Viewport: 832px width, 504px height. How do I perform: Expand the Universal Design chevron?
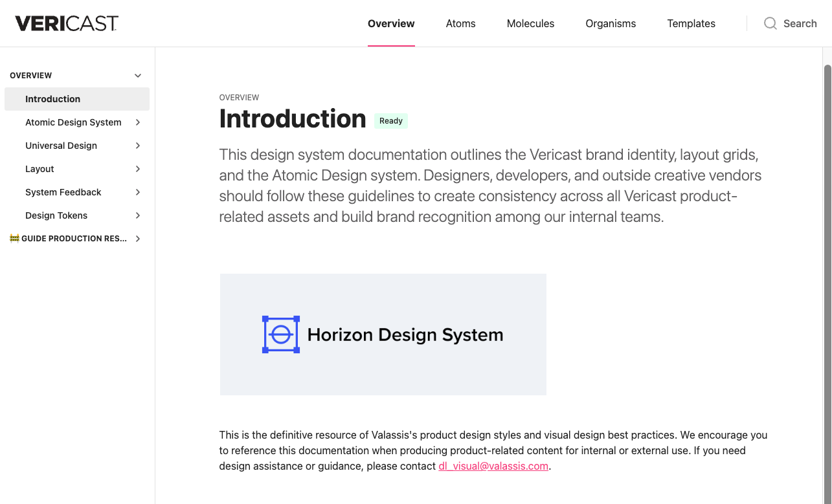138,146
